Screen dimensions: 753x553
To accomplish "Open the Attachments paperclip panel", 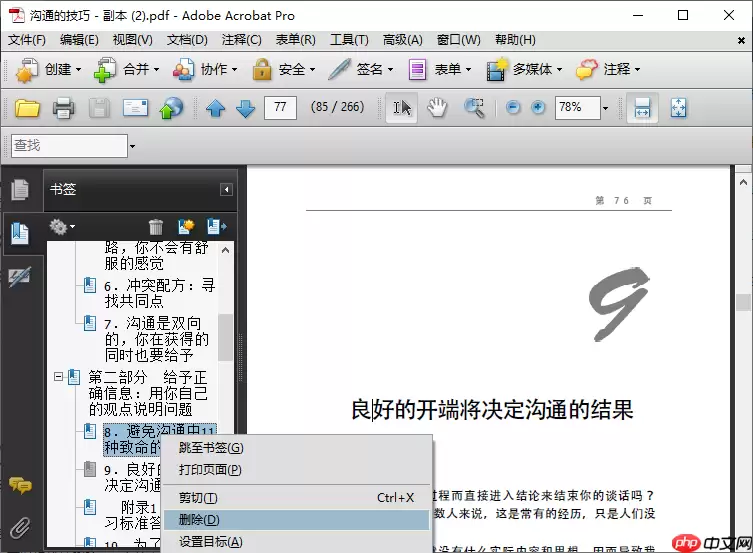I will point(20,527).
